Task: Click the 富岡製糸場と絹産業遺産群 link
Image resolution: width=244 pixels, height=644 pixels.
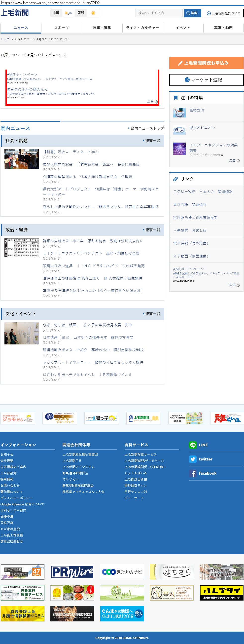Action: 195,218
